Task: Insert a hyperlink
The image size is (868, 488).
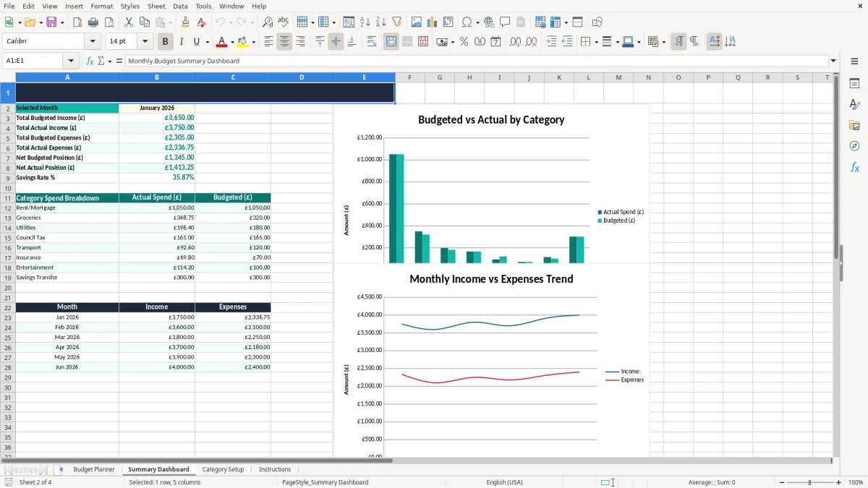Action: pos(489,22)
